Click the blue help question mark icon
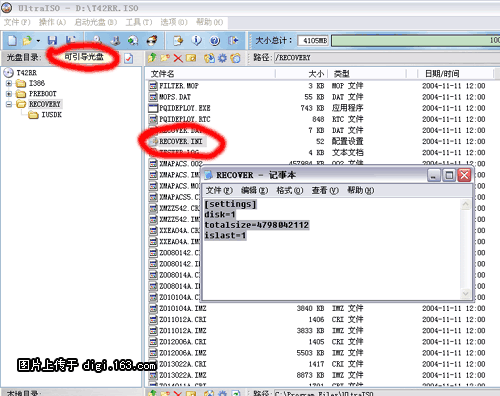The height and width of the screenshot is (396, 500). [x=215, y=40]
